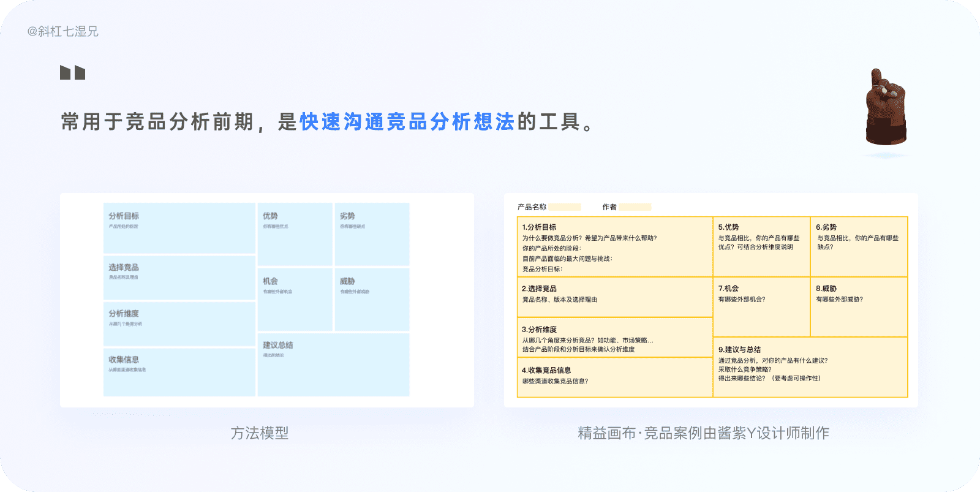
Task: Click the 9.建议与总结 heading
Action: 739,350
